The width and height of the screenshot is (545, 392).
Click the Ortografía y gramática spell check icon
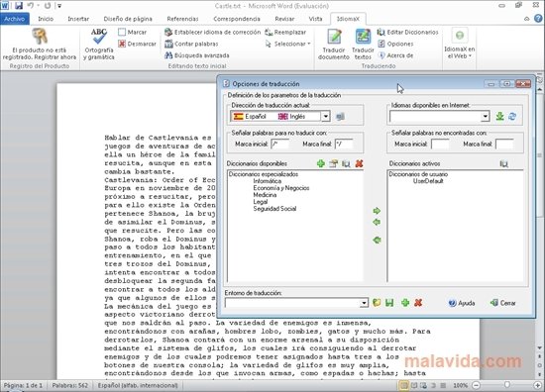pyautogui.click(x=99, y=37)
